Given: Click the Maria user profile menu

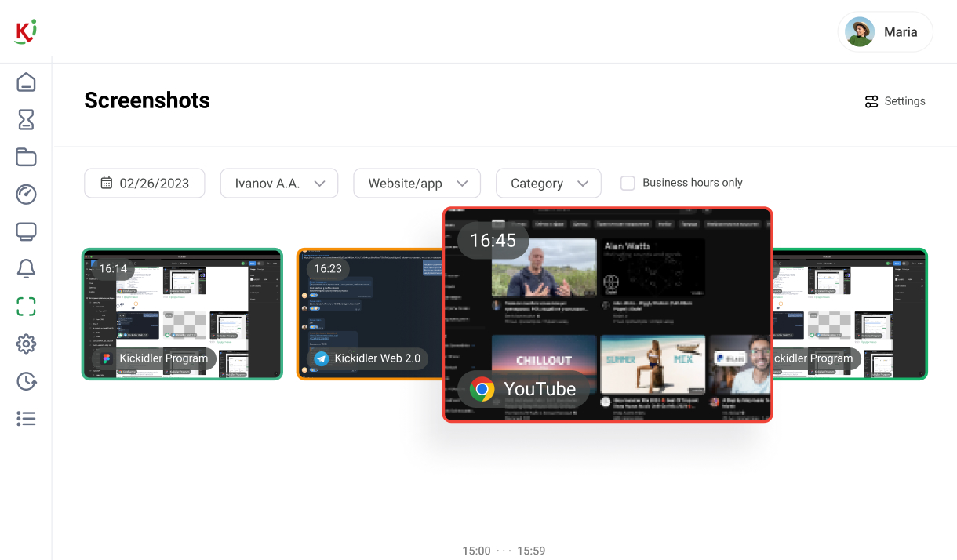Looking at the screenshot, I should [885, 31].
